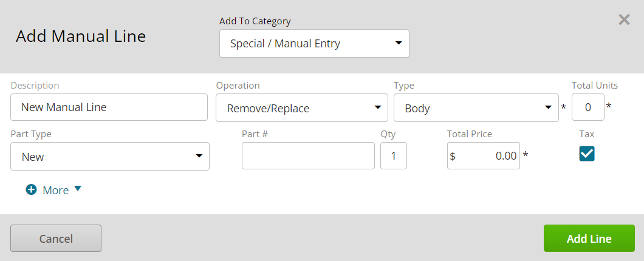Expand the More section triangle arrow
This screenshot has width=644, height=261.
(78, 189)
